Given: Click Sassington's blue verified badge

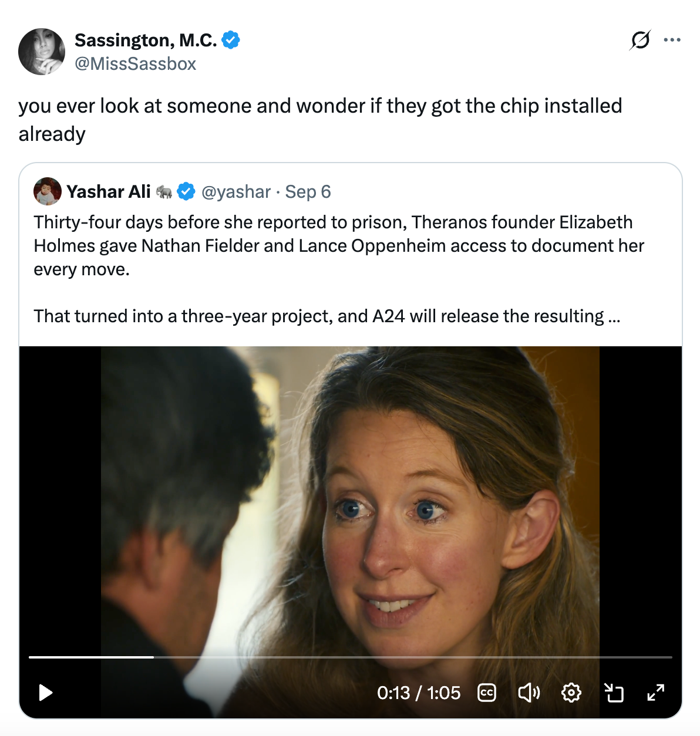Looking at the screenshot, I should click(x=231, y=40).
